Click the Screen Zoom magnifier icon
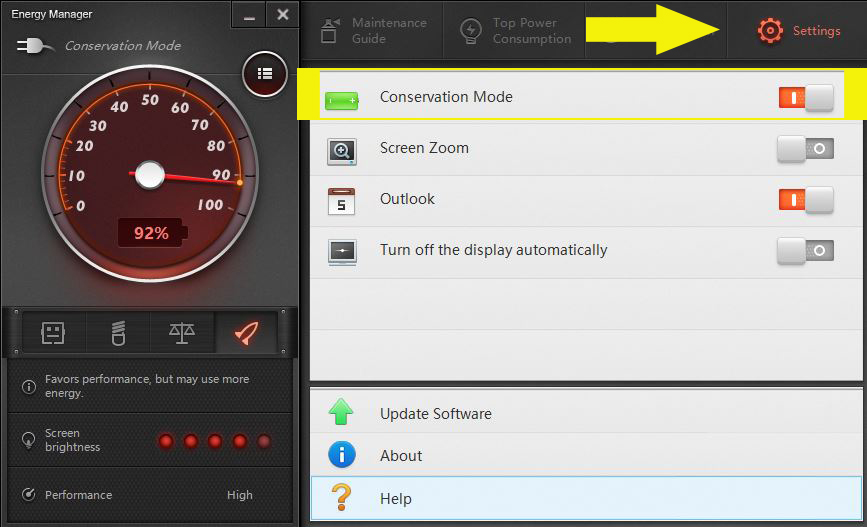Image resolution: width=867 pixels, height=527 pixels. click(x=341, y=151)
